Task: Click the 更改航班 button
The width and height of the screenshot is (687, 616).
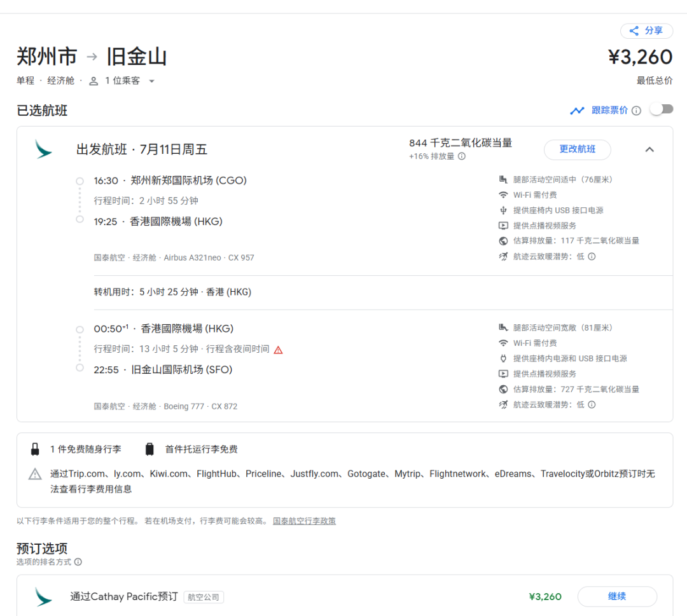Action: click(577, 149)
